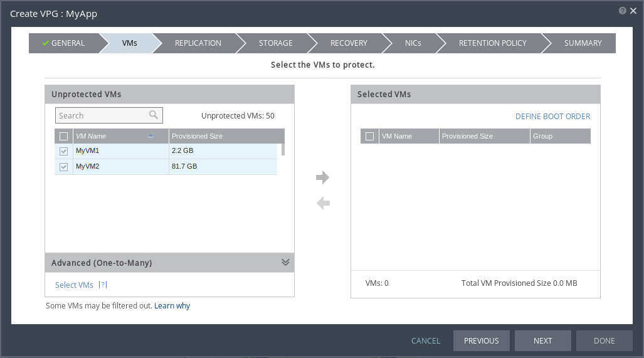This screenshot has height=358, width=644.
Task: Click into the VM Search field
Action: pos(100,115)
